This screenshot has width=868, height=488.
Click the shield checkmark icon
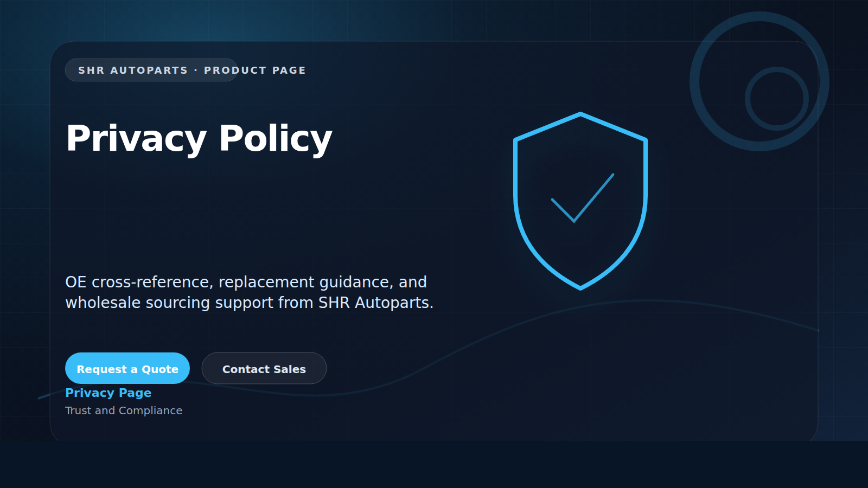pos(580,201)
